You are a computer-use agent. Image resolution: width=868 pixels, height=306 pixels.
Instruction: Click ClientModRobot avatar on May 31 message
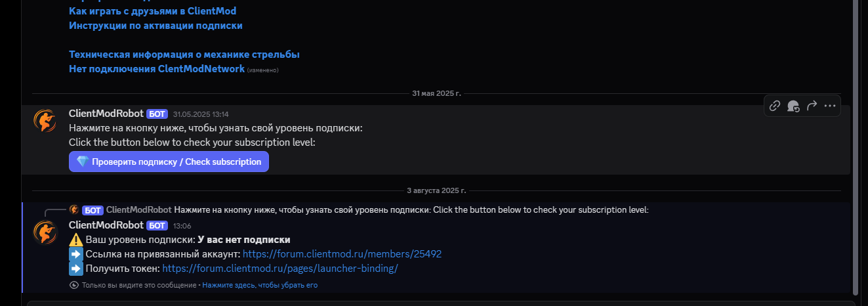click(x=45, y=120)
